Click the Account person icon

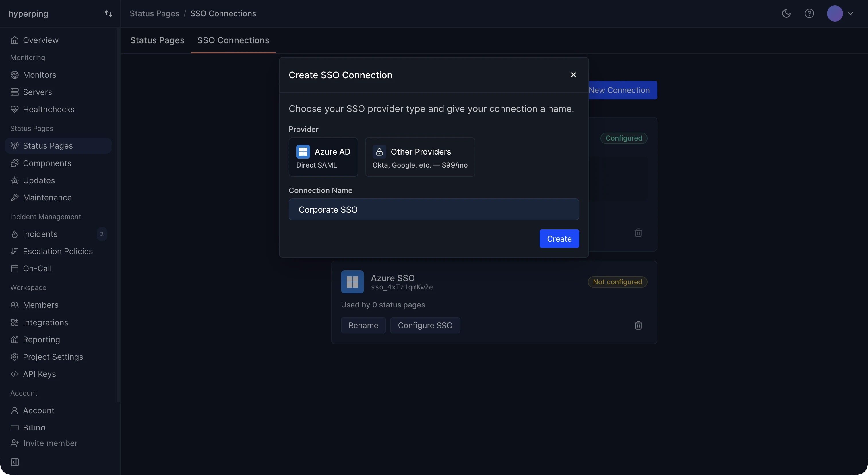14,410
